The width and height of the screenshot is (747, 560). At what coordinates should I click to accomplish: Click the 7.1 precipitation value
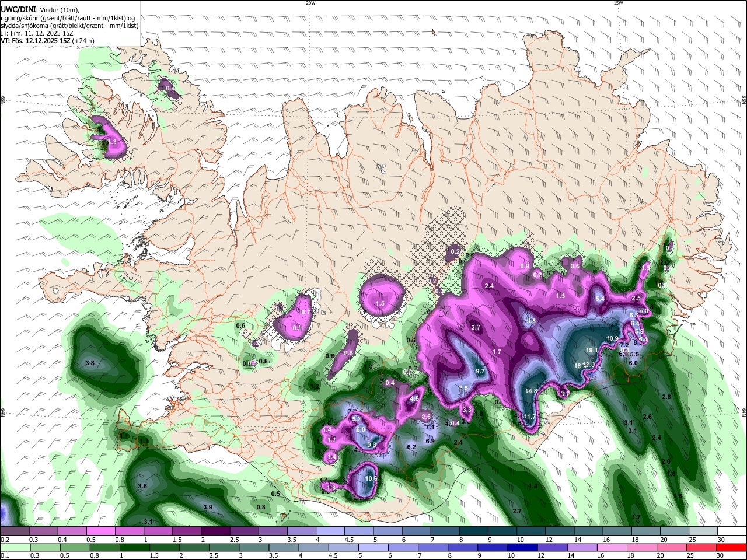[431, 428]
